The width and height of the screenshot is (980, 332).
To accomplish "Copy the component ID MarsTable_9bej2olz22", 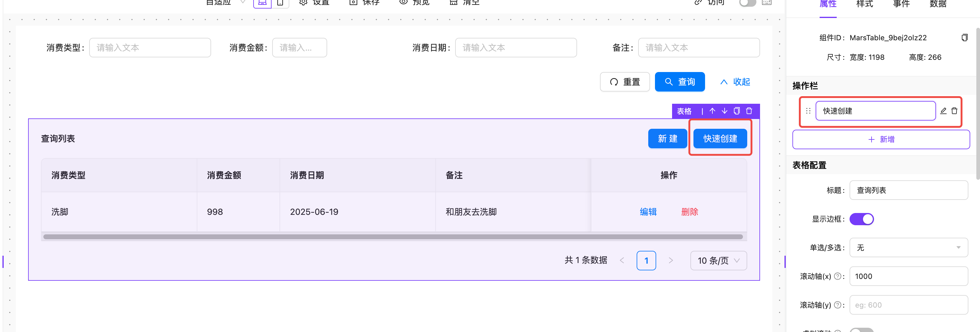I will [964, 37].
